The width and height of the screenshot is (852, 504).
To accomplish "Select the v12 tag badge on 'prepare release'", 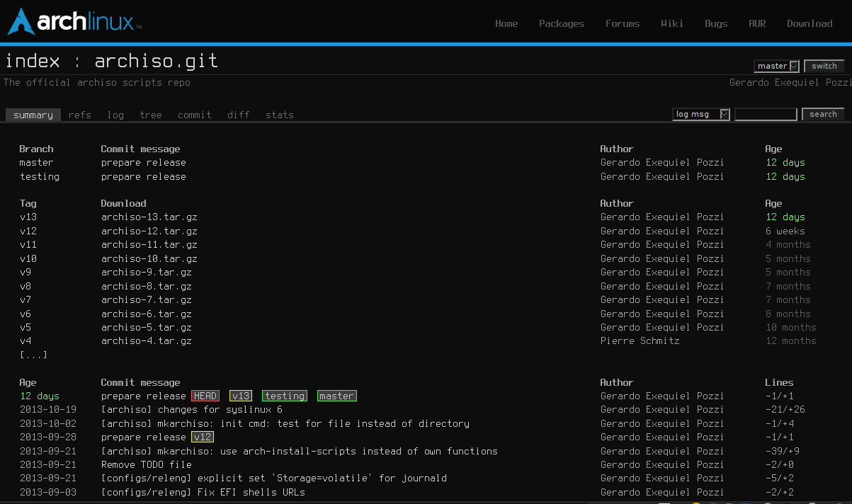I will (x=203, y=437).
